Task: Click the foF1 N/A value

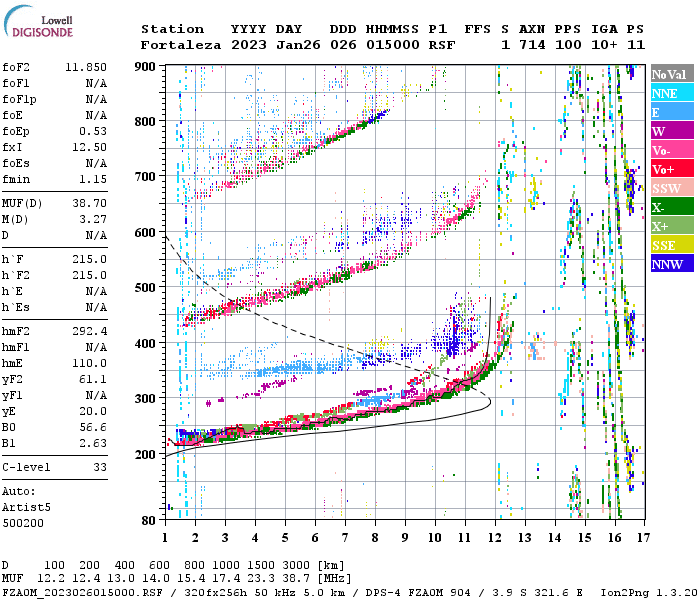Action: pos(96,83)
